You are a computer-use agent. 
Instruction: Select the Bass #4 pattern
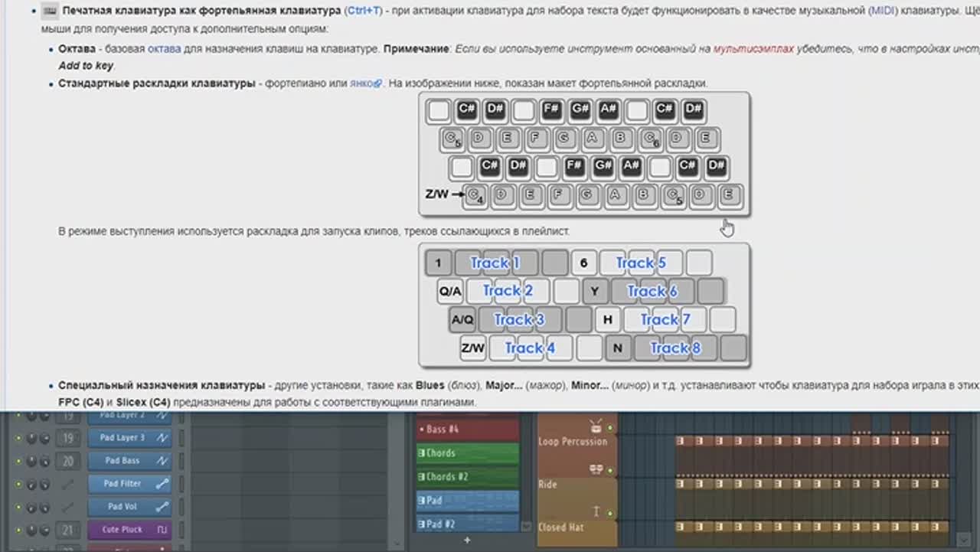pos(467,430)
